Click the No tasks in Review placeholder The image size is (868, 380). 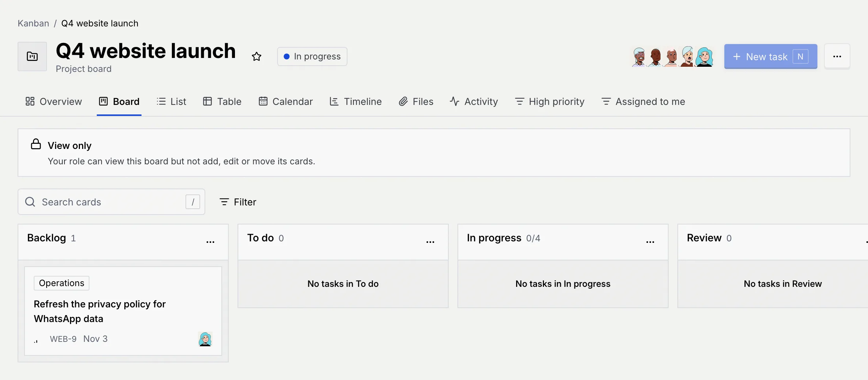coord(783,284)
